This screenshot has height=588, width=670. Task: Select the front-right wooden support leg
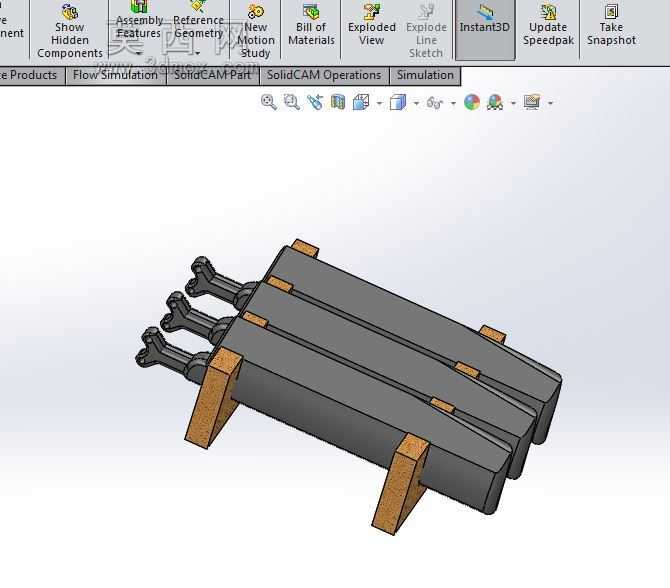coord(401,485)
